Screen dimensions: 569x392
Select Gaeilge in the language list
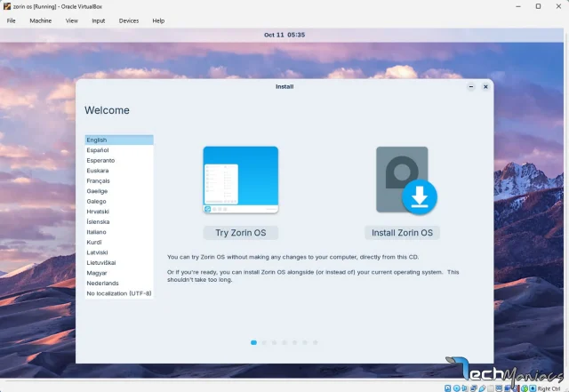click(119, 191)
